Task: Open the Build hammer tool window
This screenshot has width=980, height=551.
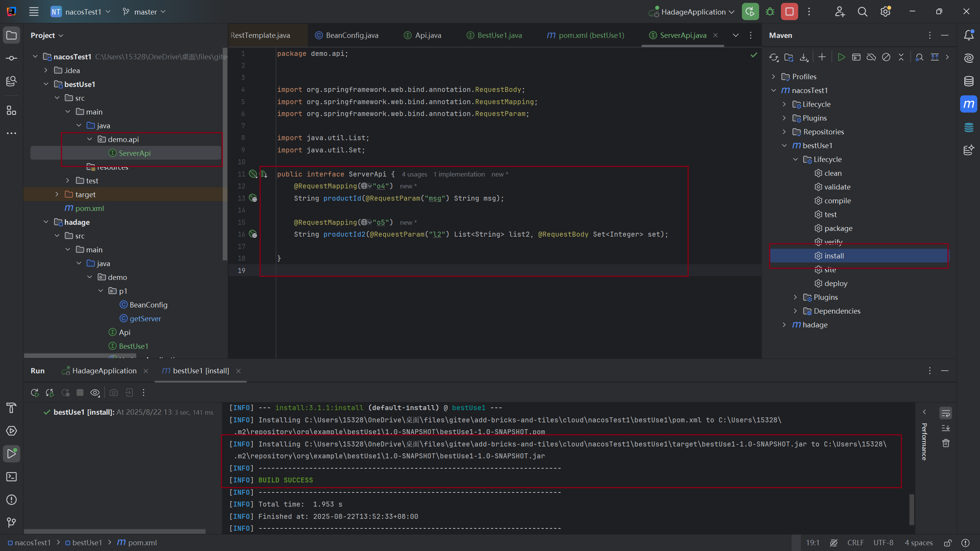Action: pyautogui.click(x=11, y=408)
